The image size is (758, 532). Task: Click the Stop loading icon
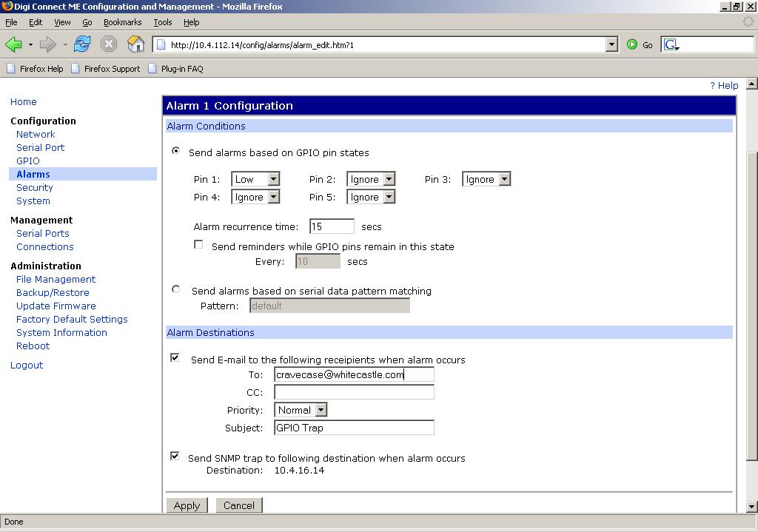pos(109,44)
